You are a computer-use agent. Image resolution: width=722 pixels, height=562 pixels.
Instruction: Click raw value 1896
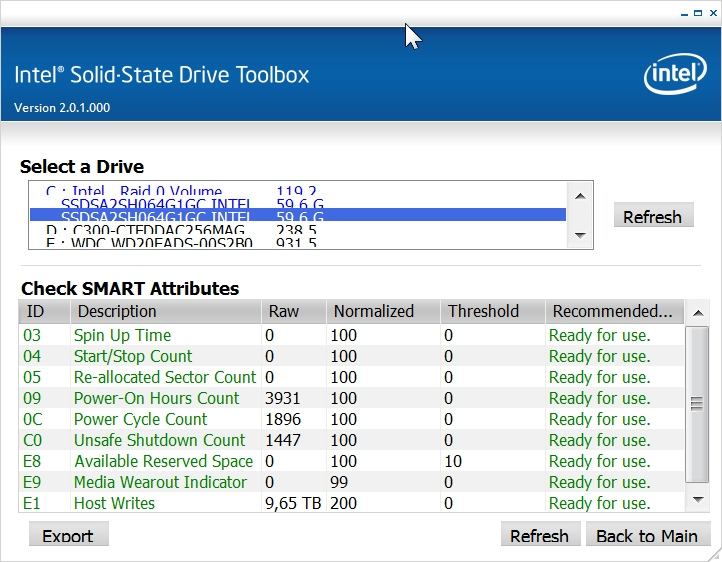click(283, 419)
